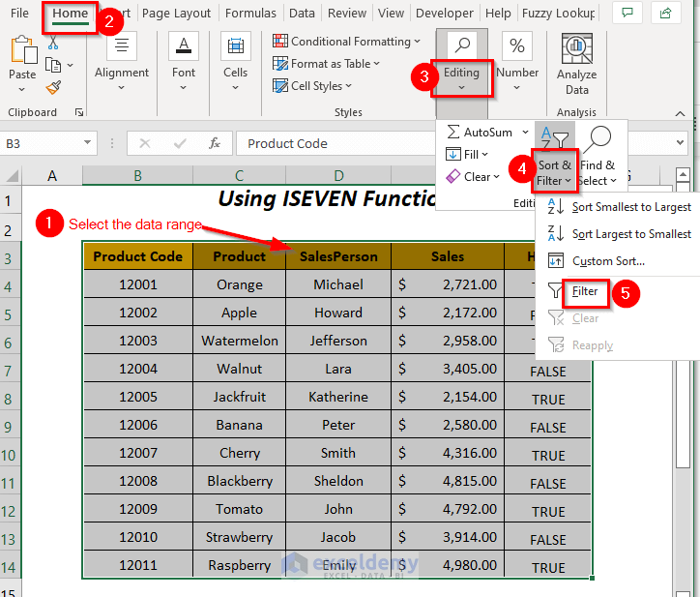The height and width of the screenshot is (597, 700).
Task: Click the Custom Sort icon
Action: (556, 260)
